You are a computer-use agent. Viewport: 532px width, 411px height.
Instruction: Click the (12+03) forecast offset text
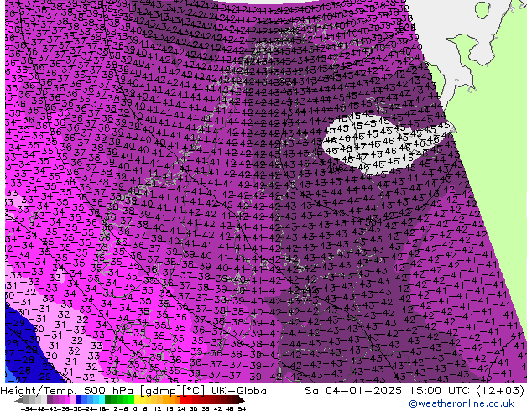(500, 391)
